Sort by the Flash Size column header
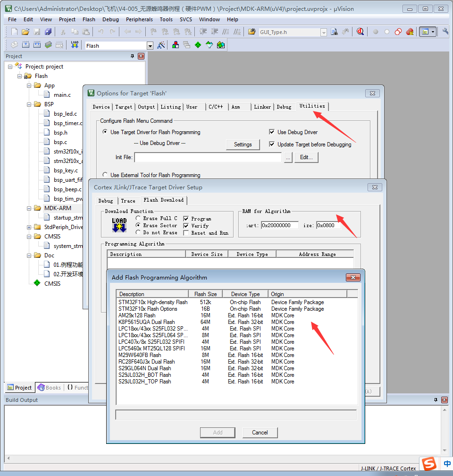453x476 pixels. click(x=205, y=294)
